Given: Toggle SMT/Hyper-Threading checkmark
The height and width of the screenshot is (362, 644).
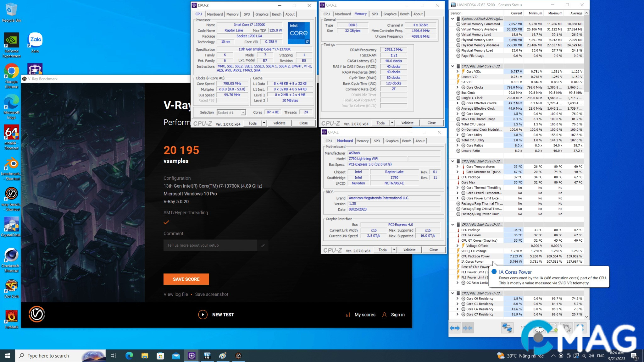Looking at the screenshot, I should point(166,222).
